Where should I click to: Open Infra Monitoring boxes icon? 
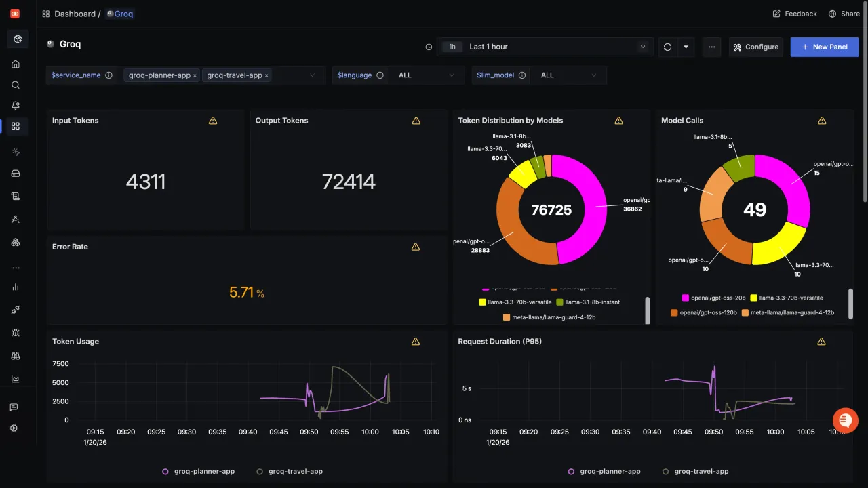(16, 242)
